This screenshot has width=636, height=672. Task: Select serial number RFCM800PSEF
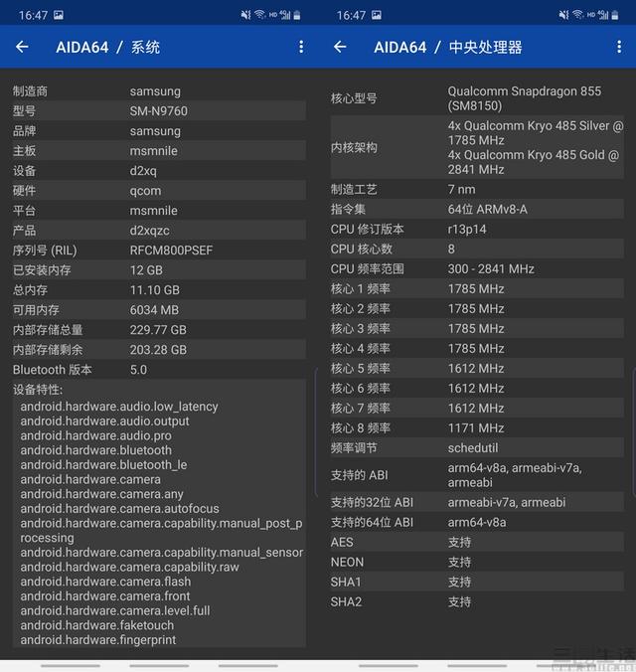(x=172, y=251)
